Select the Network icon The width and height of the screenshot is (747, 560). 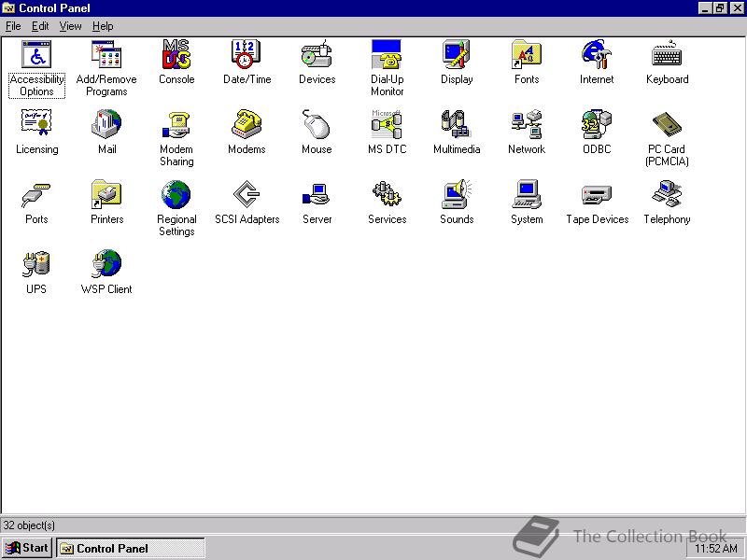click(527, 124)
